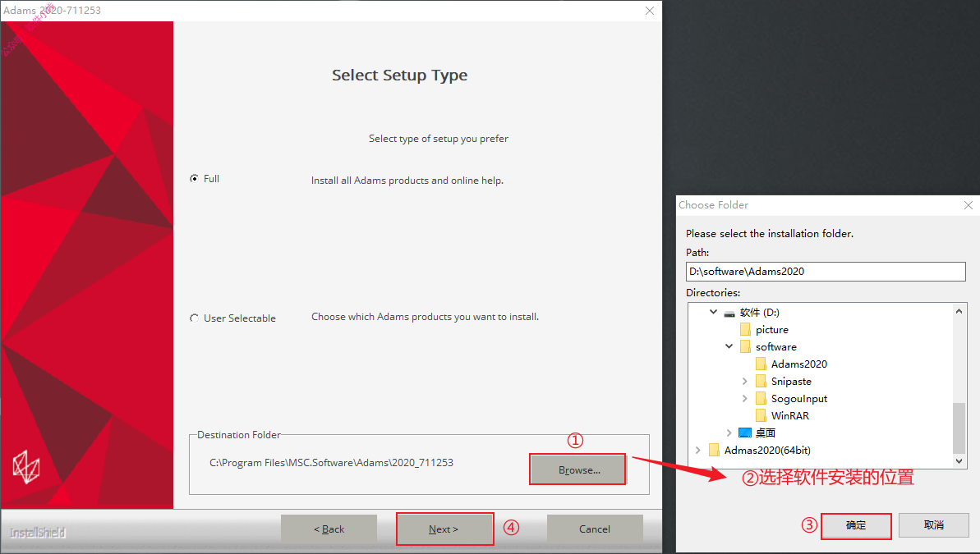
Task: Proceed with the Next button
Action: tap(444, 529)
